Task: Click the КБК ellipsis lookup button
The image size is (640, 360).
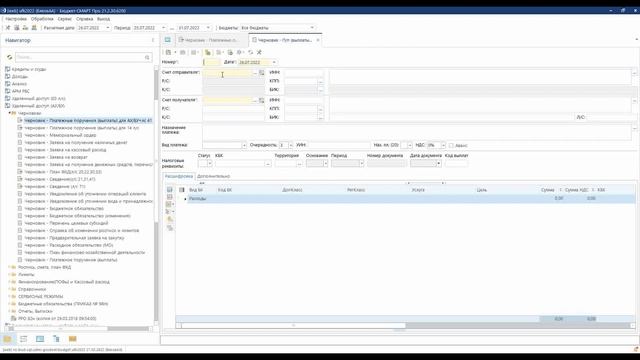Action: pyautogui.click(x=268, y=164)
